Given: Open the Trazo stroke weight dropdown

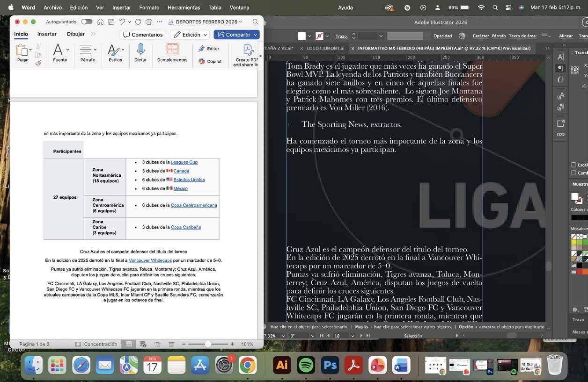Looking at the screenshot, I should coord(381,36).
